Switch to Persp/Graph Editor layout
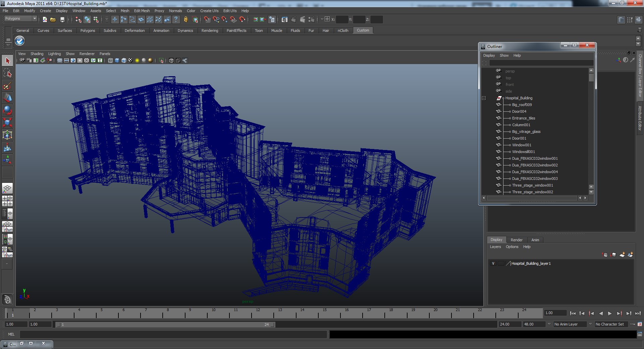Viewport: 644px width, 349px height. pos(7,227)
